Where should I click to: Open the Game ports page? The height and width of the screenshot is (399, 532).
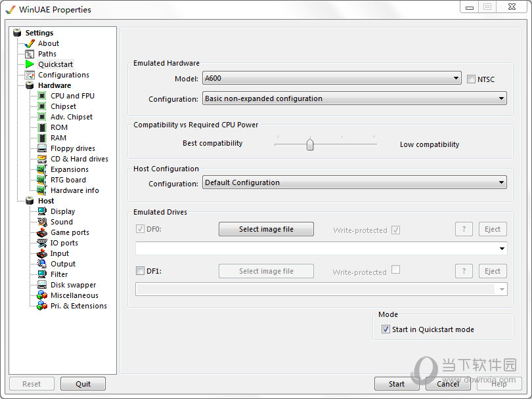click(70, 232)
